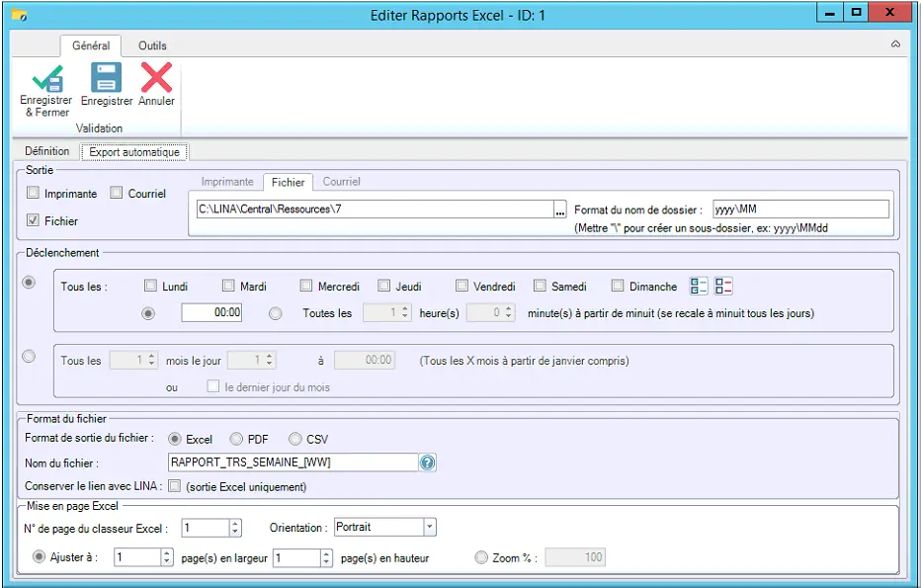921x588 pixels.
Task: Browse for folder with the ... button
Action: [560, 210]
